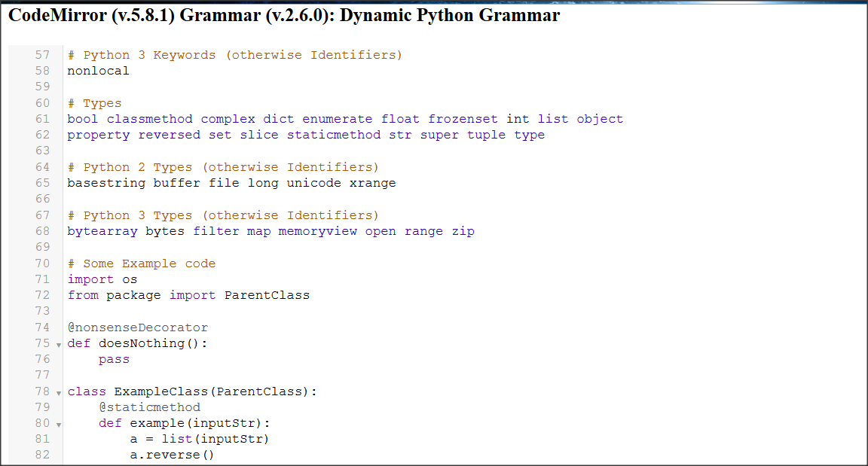This screenshot has width=868, height=466.
Task: Click line number 82 in the gutter
Action: coord(43,455)
